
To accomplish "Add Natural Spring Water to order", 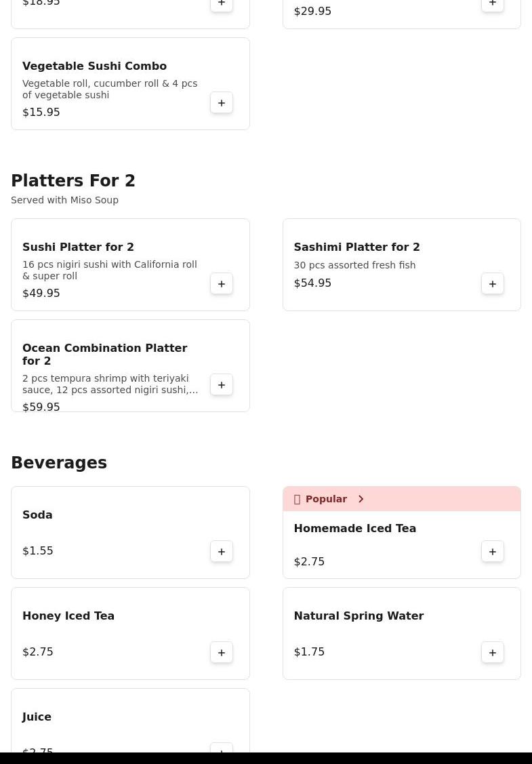I will [x=493, y=653].
